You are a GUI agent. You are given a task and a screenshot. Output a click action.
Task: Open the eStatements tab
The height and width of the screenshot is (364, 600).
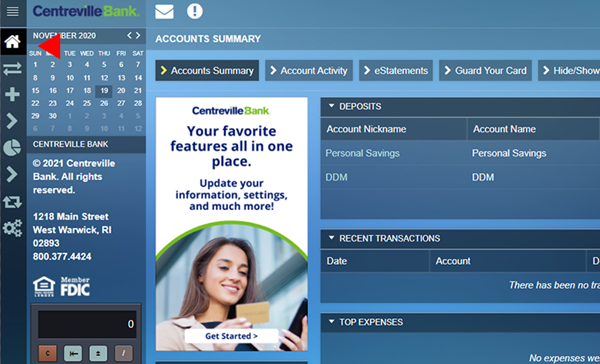[x=396, y=70]
